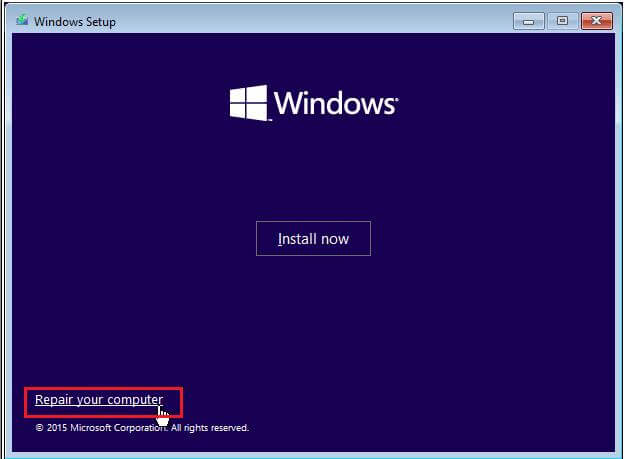Click the Windows Setup title text

(x=75, y=22)
